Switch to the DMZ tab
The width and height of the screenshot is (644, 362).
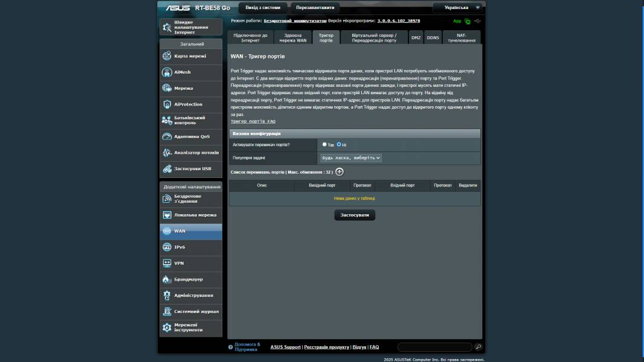[x=416, y=37]
